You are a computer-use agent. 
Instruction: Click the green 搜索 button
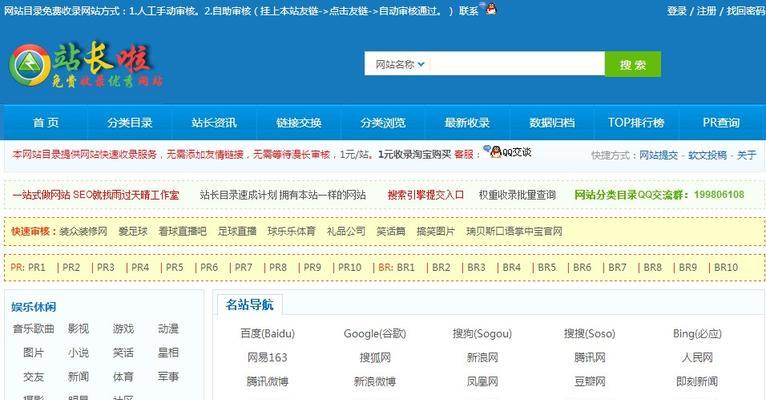pos(633,64)
